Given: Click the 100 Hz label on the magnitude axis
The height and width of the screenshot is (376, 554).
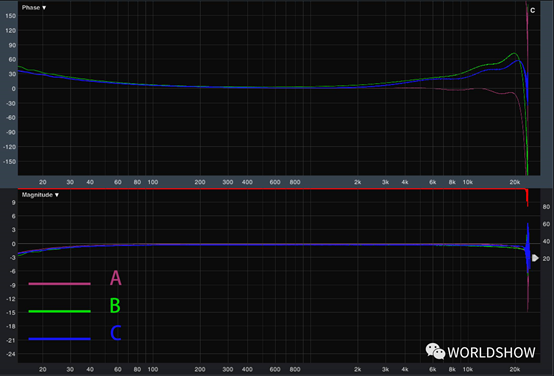Looking at the screenshot, I should point(153,369).
